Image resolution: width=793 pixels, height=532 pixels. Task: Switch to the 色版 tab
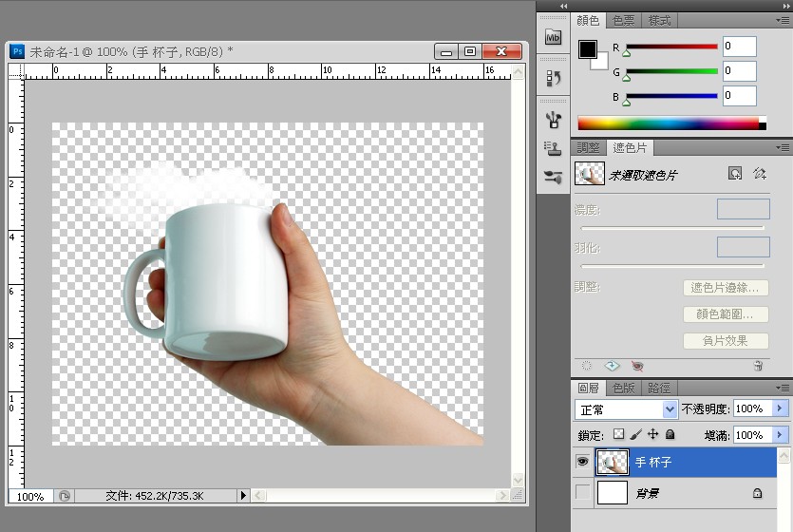(624, 388)
